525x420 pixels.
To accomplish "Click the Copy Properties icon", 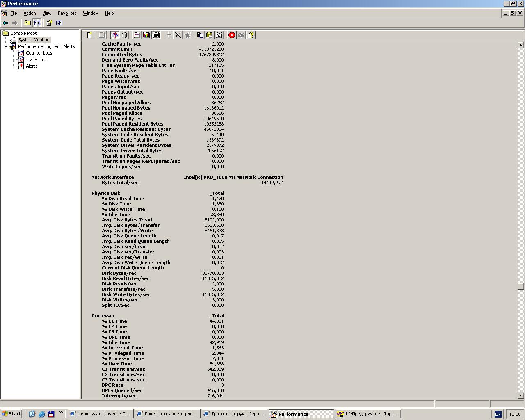I will [x=200, y=35].
